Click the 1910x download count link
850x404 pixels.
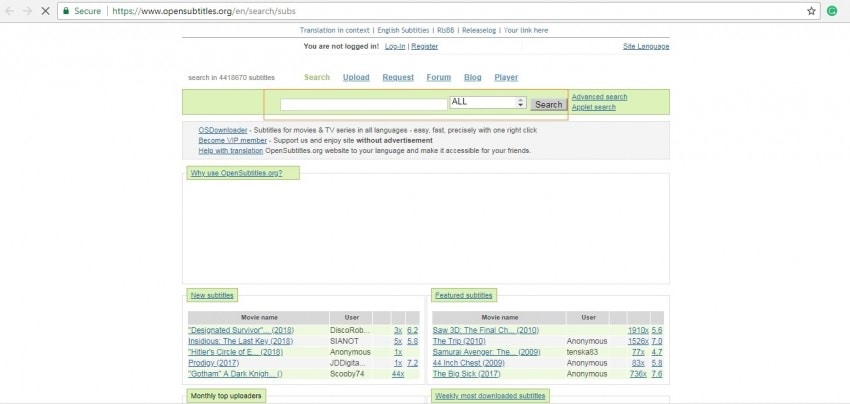pyautogui.click(x=638, y=330)
